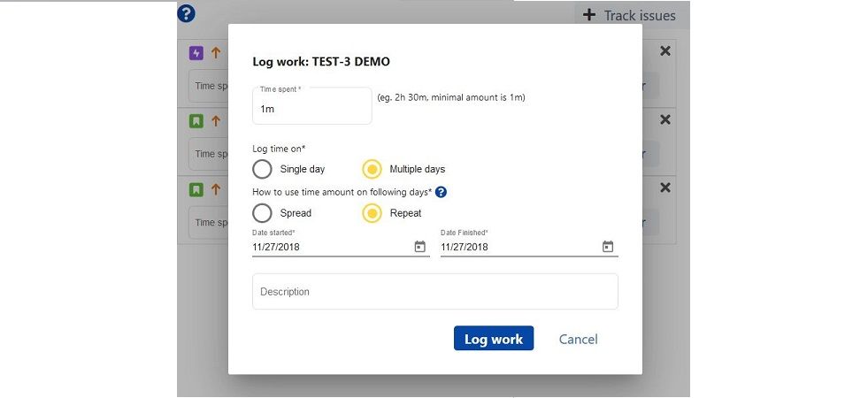Click the purple epic issue type icon

coord(196,53)
